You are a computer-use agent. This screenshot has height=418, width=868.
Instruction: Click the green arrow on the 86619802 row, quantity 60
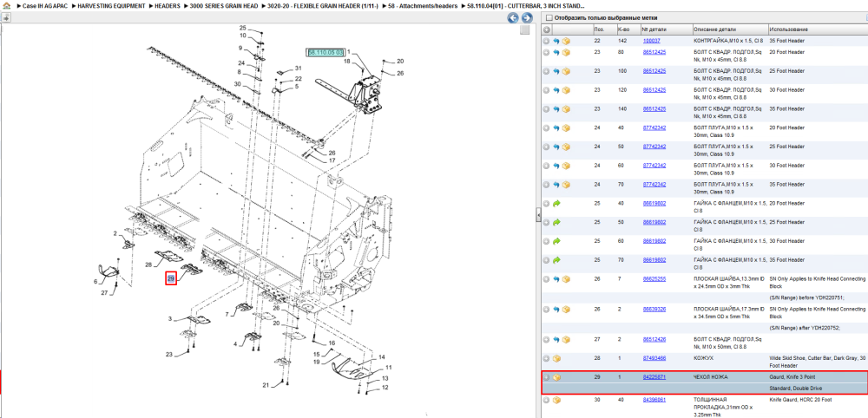(556, 241)
